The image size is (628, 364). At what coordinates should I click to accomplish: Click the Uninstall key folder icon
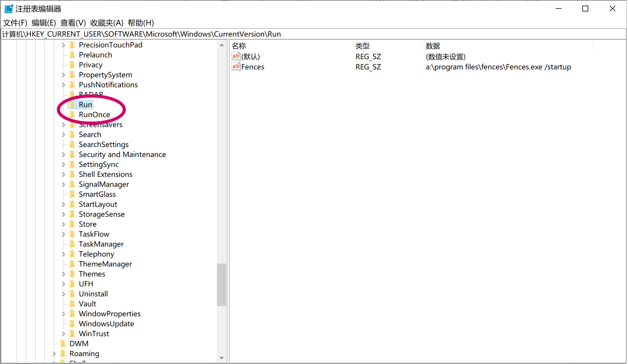pyautogui.click(x=73, y=294)
